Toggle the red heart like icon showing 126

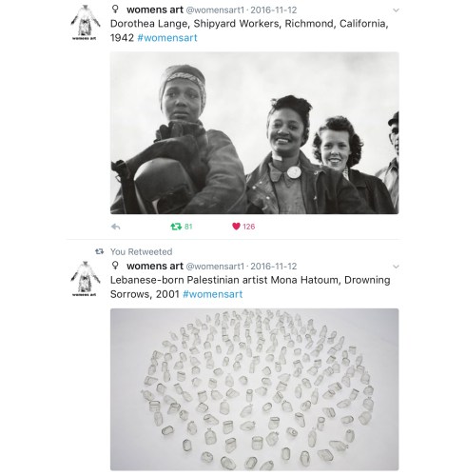[x=236, y=227]
